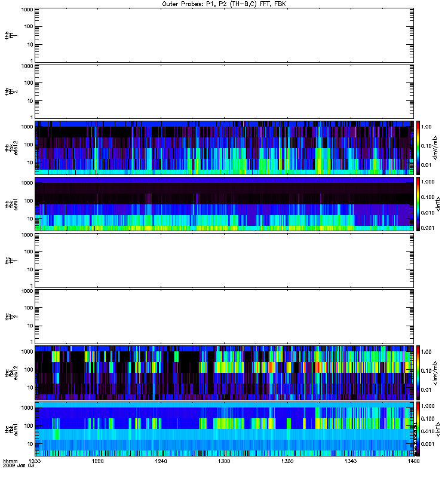Click the '0.001' color scale value beside thb scm1
448x478 pixels.
[428, 228]
